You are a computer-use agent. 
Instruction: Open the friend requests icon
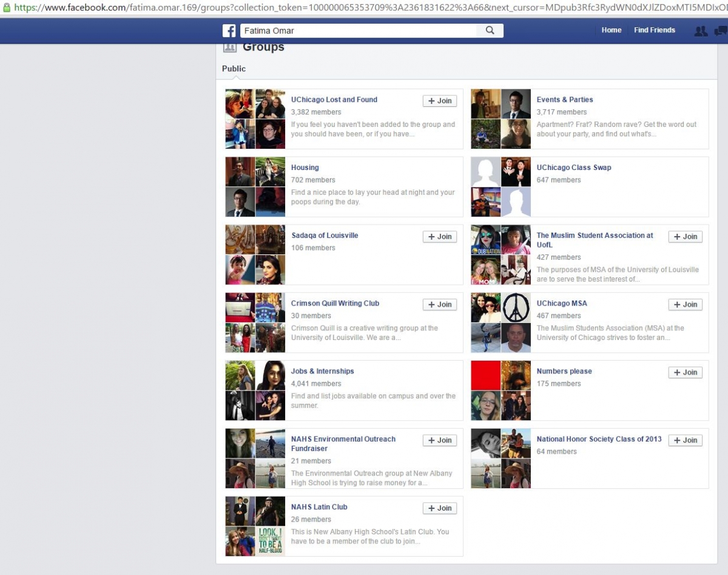(701, 31)
